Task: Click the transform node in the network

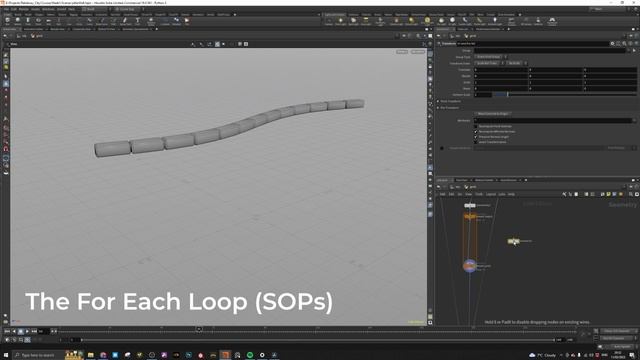Action: pos(513,241)
